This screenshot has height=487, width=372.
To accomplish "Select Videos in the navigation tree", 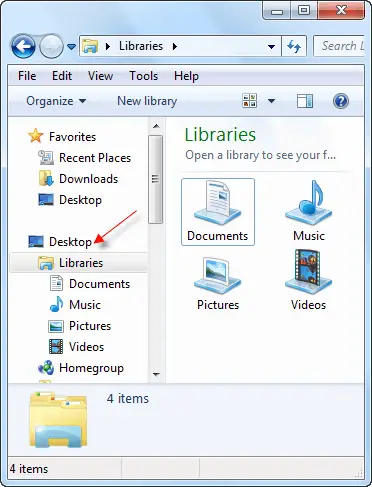I will [x=76, y=347].
